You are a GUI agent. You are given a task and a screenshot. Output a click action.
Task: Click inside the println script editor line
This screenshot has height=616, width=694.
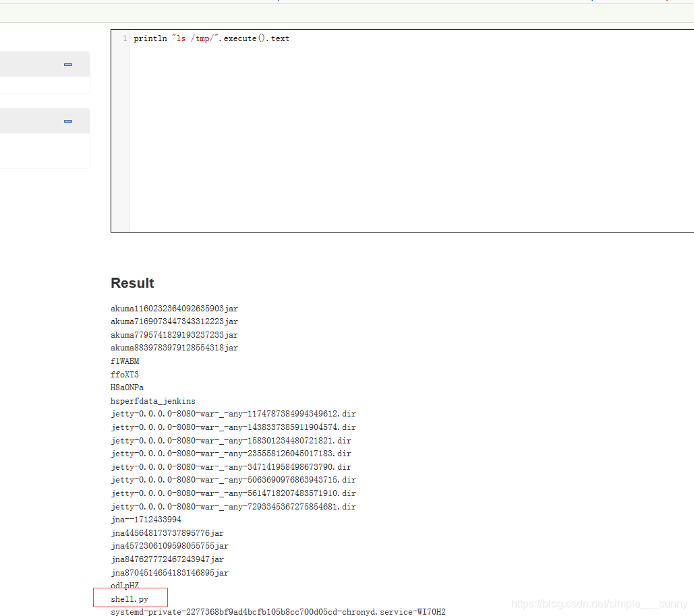[212, 38]
